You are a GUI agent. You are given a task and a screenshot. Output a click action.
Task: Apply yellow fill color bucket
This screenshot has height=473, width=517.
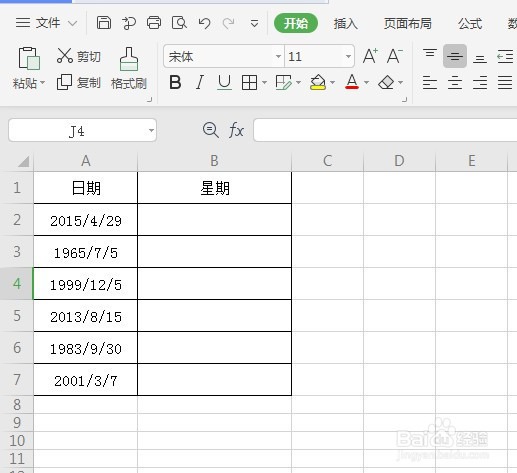(x=318, y=82)
